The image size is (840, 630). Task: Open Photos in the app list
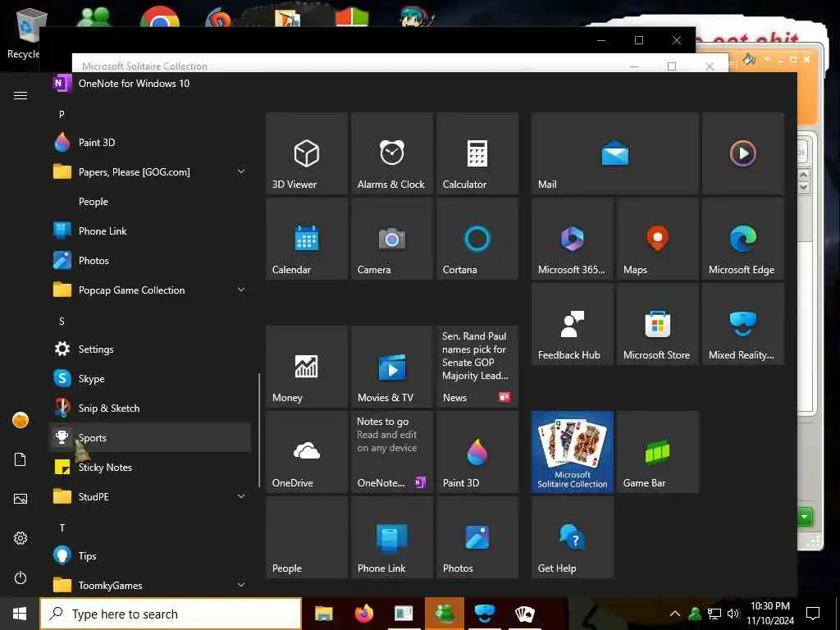pos(150,260)
